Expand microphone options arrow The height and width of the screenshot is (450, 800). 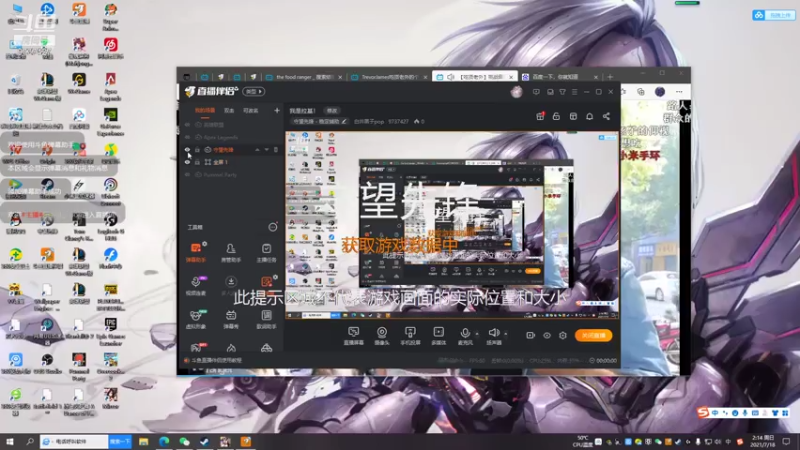(x=477, y=334)
